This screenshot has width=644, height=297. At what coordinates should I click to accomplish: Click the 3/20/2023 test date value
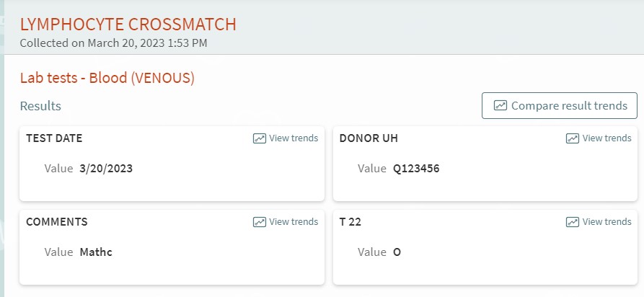(107, 169)
